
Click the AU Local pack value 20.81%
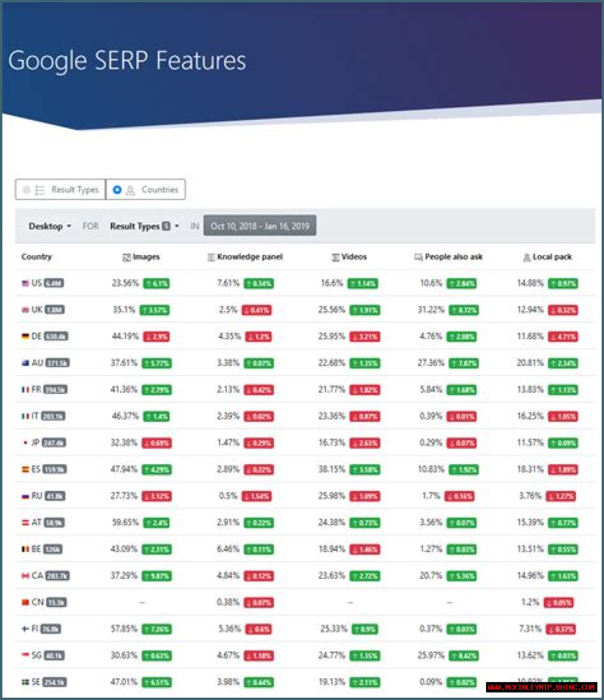pos(530,363)
